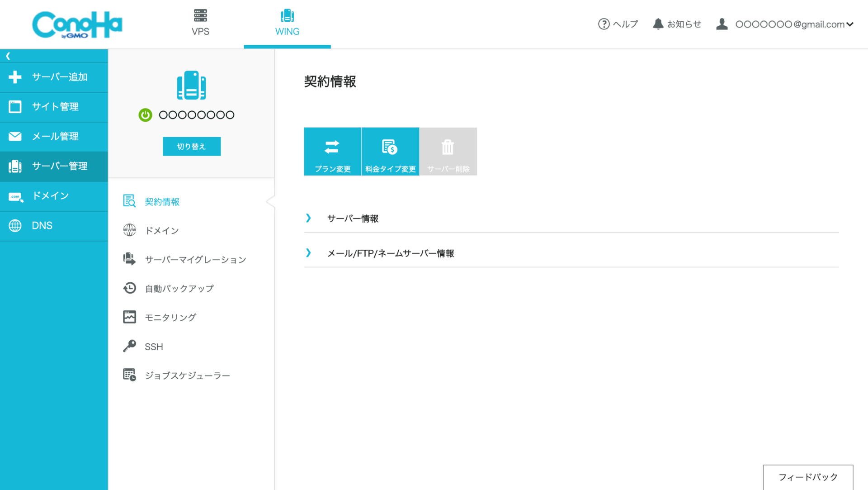This screenshot has width=868, height=490.
Task: Expand メール/FTP/ネームサーバー情報 section
Action: coord(390,253)
